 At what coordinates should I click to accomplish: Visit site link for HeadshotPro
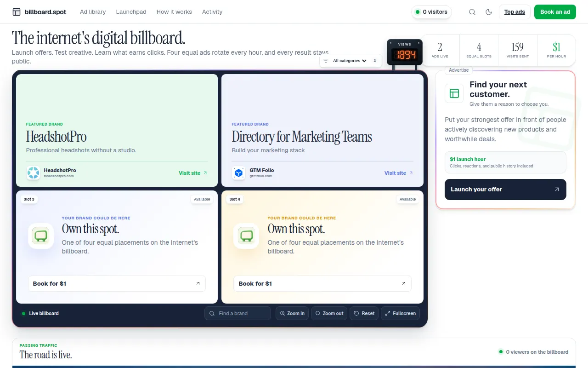click(193, 173)
